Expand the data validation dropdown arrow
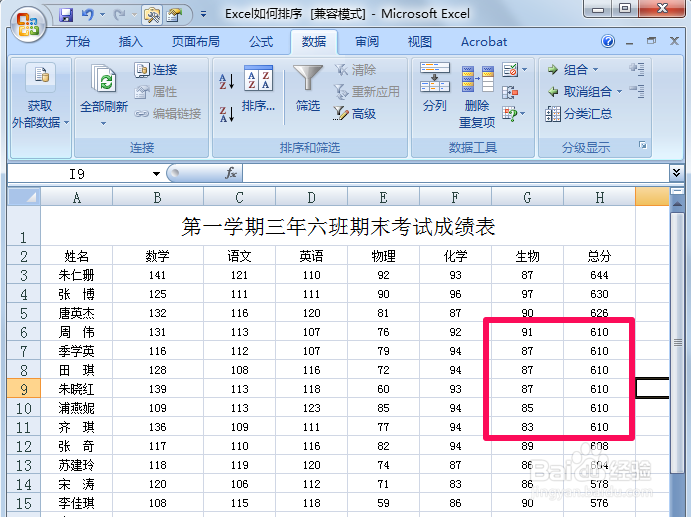The height and width of the screenshot is (517, 691). (524, 70)
